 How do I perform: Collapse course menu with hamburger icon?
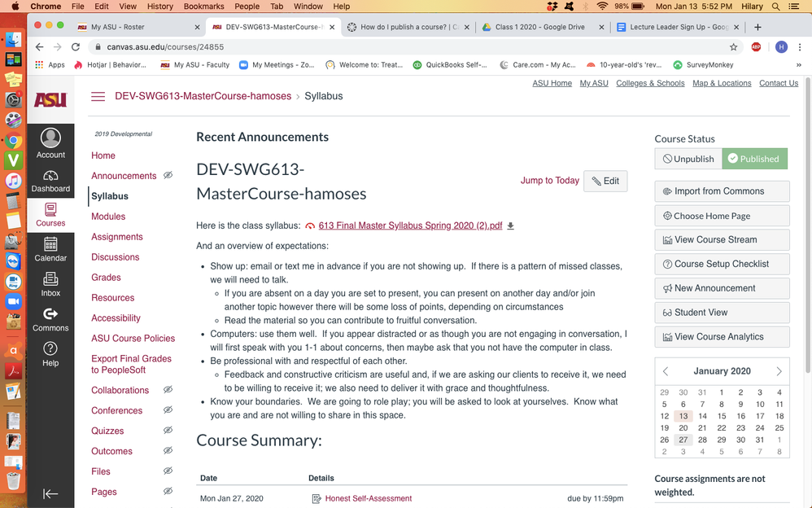click(x=98, y=96)
